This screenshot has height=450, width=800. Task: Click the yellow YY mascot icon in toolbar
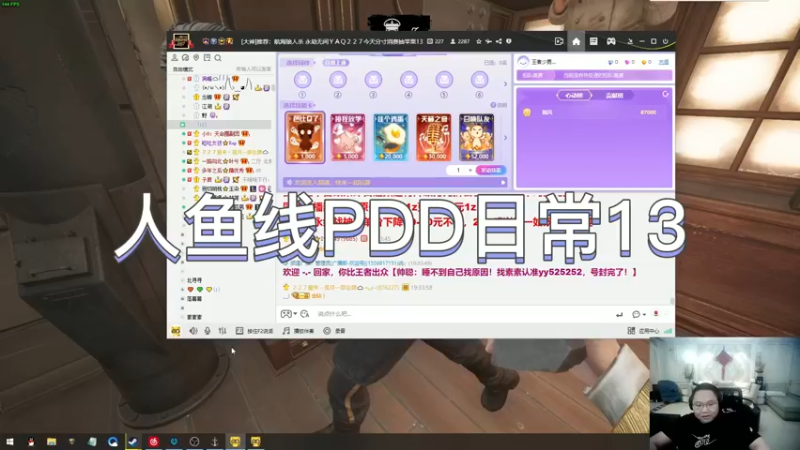coord(176,331)
